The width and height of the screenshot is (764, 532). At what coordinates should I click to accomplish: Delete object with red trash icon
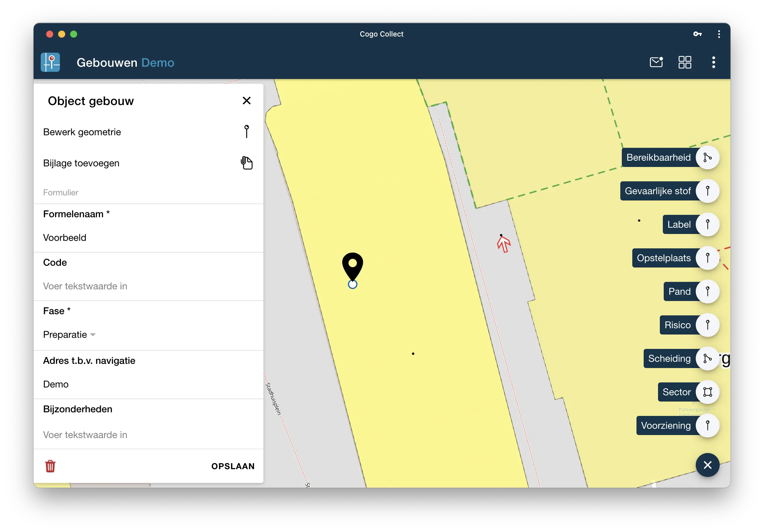pos(50,466)
